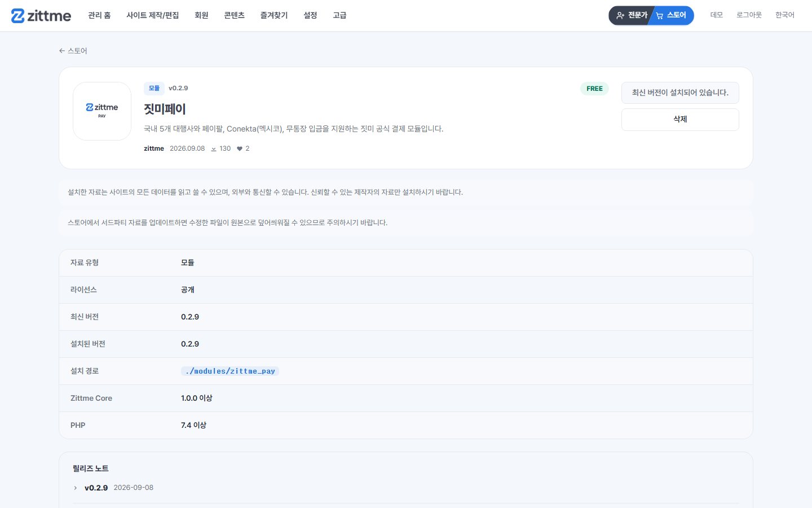Open the 사이트 제작/편집 menu
Viewport: 812px width, 508px height.
tap(153, 15)
